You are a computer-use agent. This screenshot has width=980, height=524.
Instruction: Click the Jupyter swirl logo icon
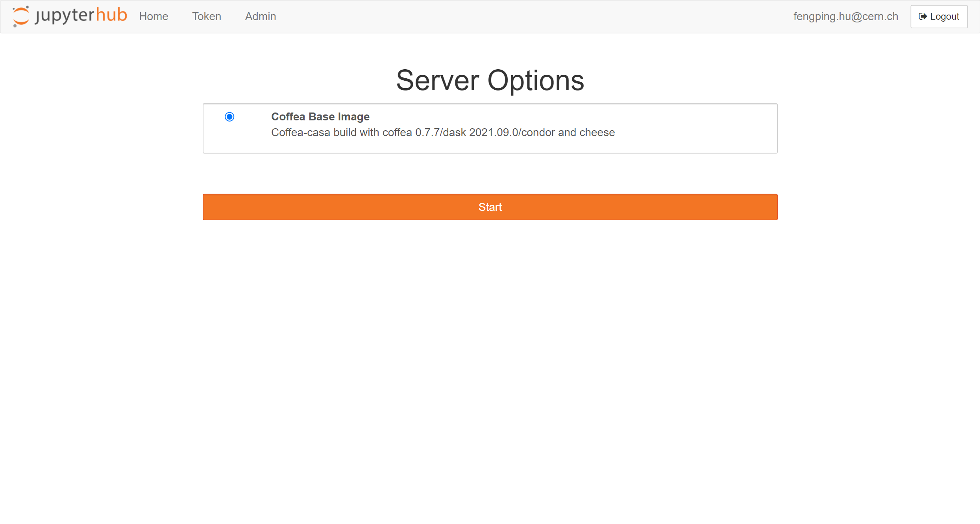(x=21, y=16)
